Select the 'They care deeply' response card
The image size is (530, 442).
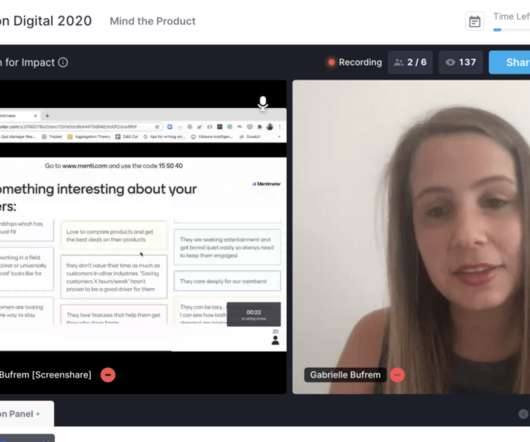coord(227,281)
